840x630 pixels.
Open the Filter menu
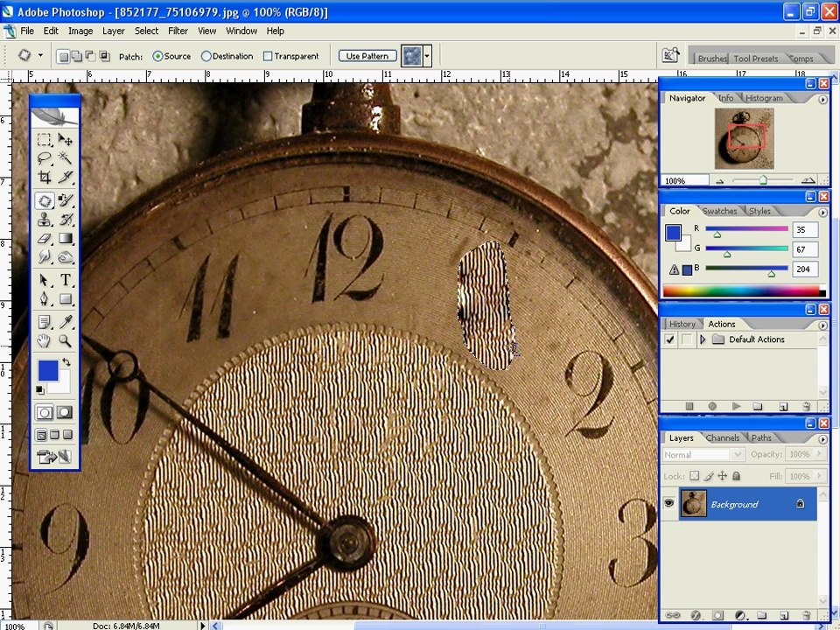pyautogui.click(x=178, y=31)
